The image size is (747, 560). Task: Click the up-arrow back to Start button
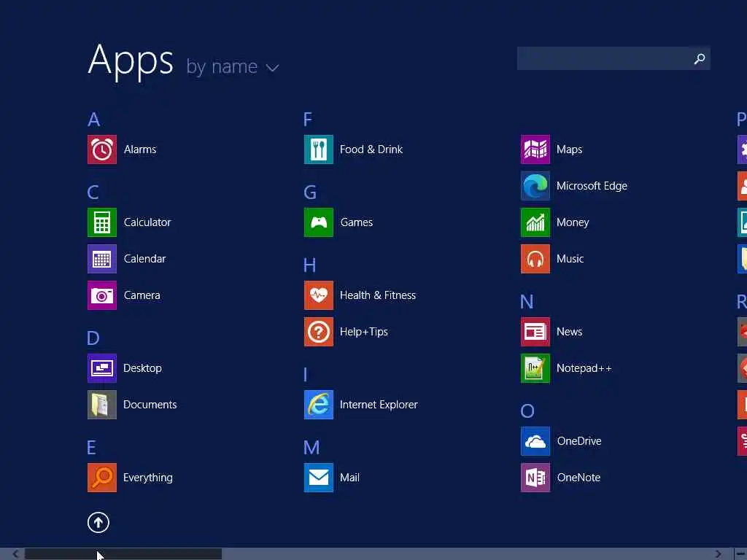(98, 522)
